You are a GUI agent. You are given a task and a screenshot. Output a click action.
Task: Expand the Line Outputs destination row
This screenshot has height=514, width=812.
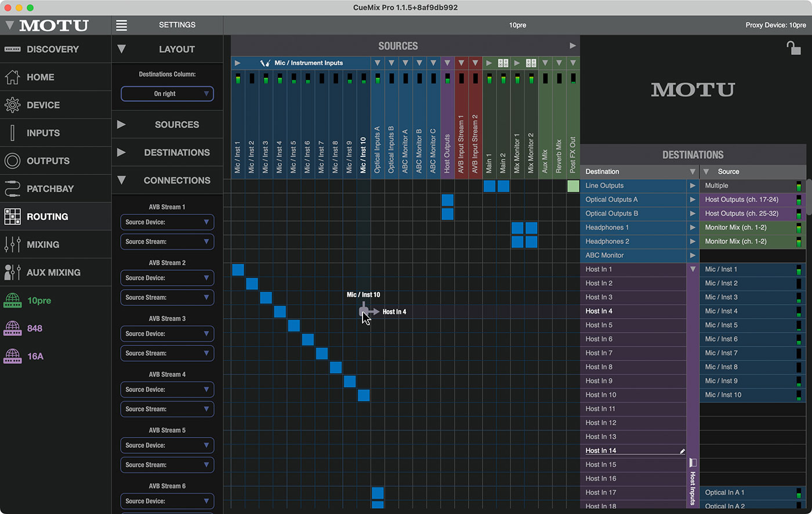(x=692, y=186)
